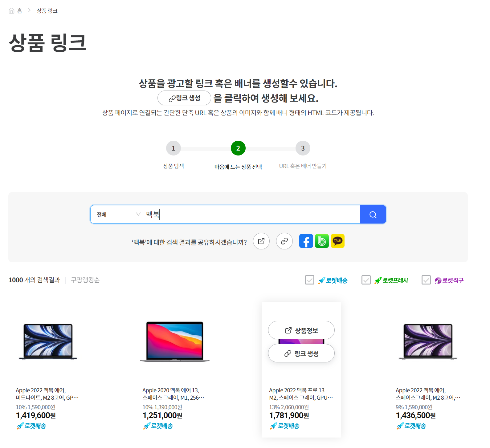Select midnight MacBook Air thumbnail
Screen dimensions: 490x448
pos(48,341)
